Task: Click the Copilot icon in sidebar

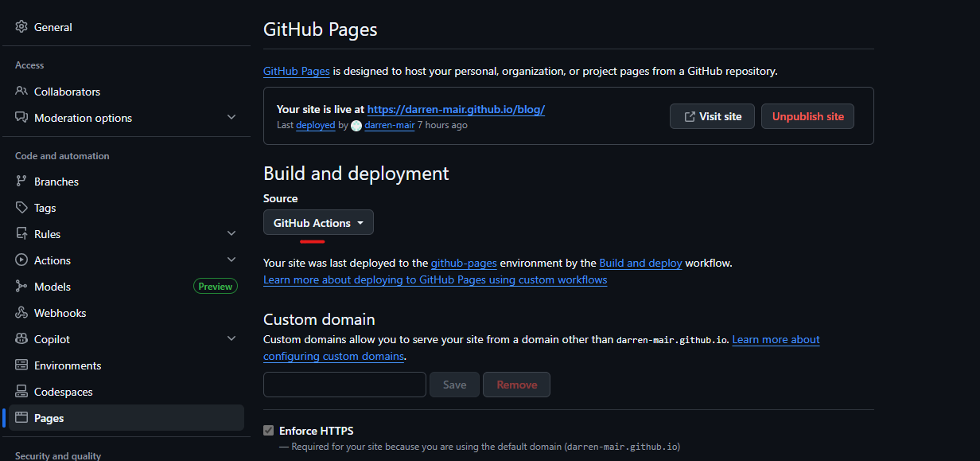Action: [x=21, y=339]
